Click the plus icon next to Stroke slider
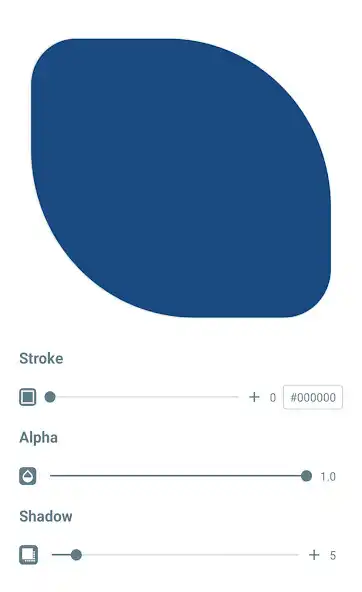362x592 pixels. click(254, 397)
